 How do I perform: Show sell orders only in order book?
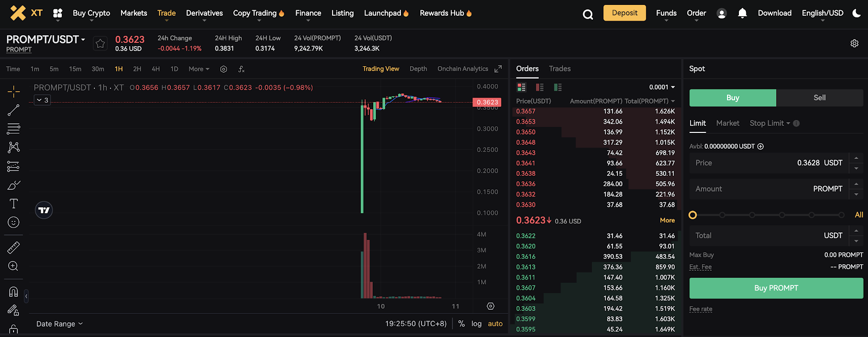[x=539, y=87]
